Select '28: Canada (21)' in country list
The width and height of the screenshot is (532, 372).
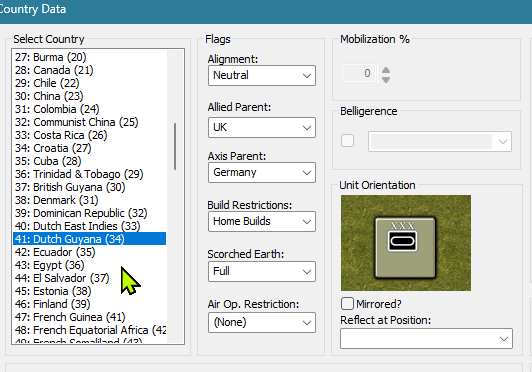90,70
